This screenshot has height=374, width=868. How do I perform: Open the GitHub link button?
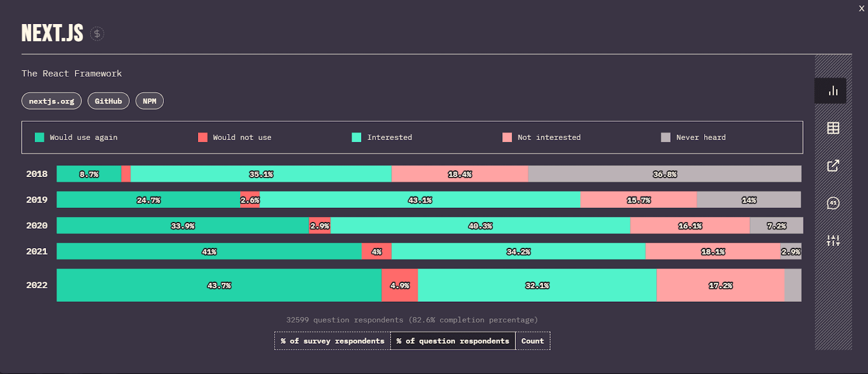[108, 101]
